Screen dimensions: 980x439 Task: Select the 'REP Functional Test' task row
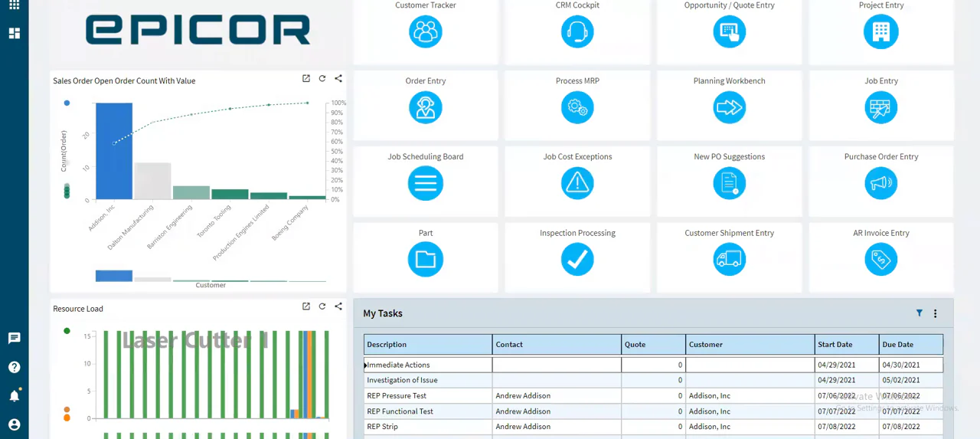[653, 411]
